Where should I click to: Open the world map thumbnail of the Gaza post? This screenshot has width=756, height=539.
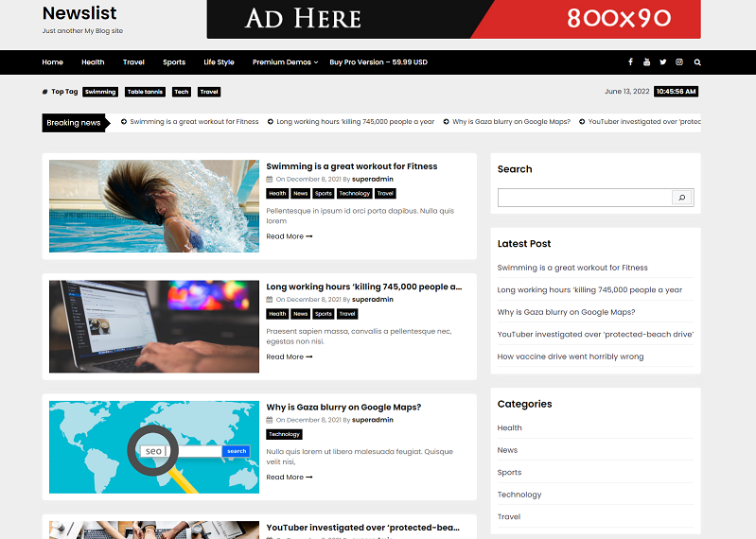[x=154, y=447]
